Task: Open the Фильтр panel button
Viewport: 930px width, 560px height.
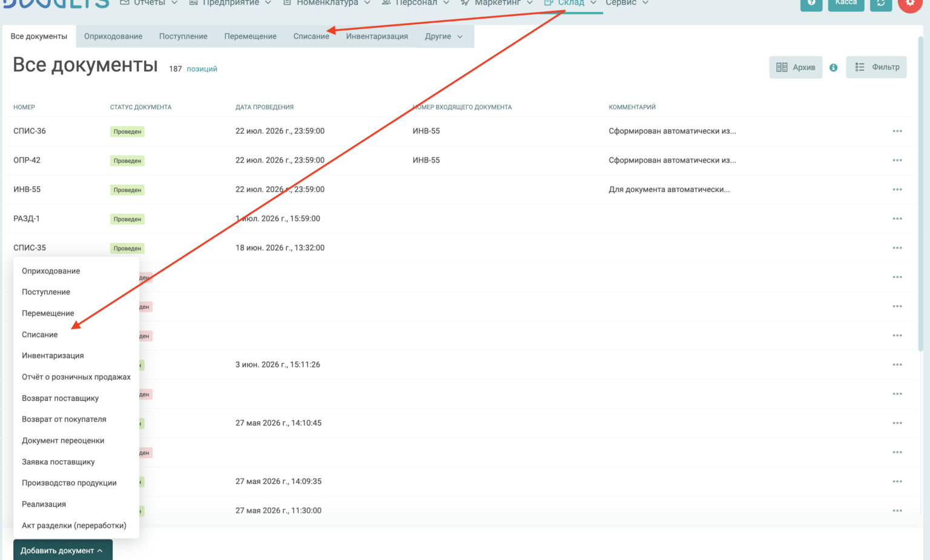Action: point(876,67)
